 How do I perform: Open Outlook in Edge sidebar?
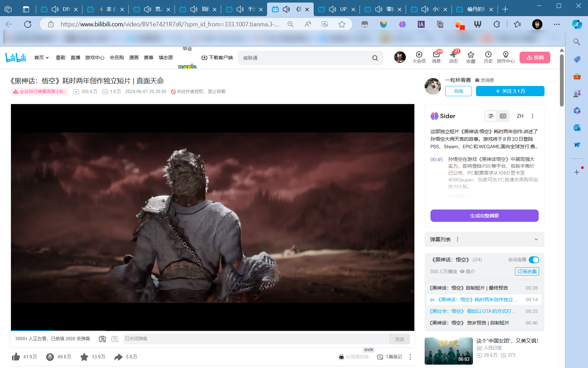(x=577, y=128)
